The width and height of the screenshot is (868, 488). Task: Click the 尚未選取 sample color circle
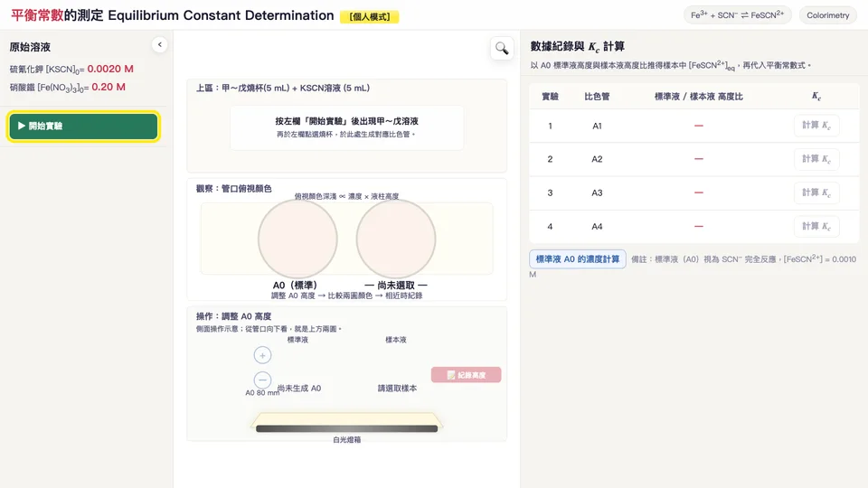coord(396,239)
